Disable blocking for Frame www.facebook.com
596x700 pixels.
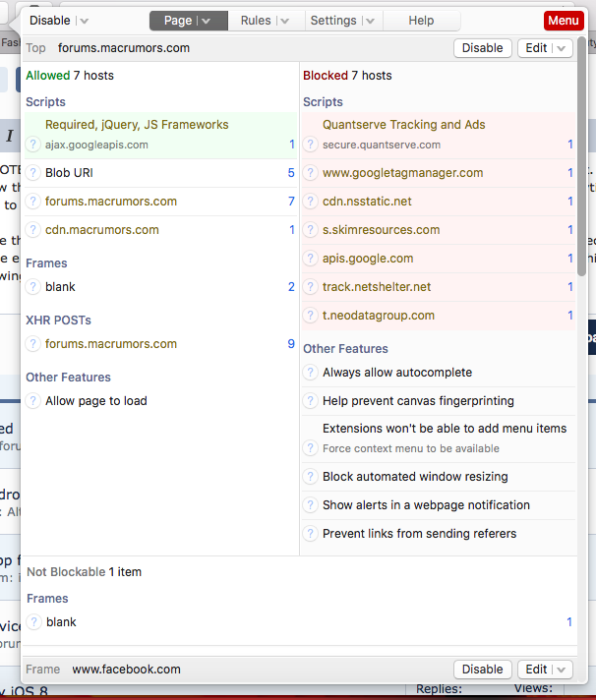[x=483, y=670]
